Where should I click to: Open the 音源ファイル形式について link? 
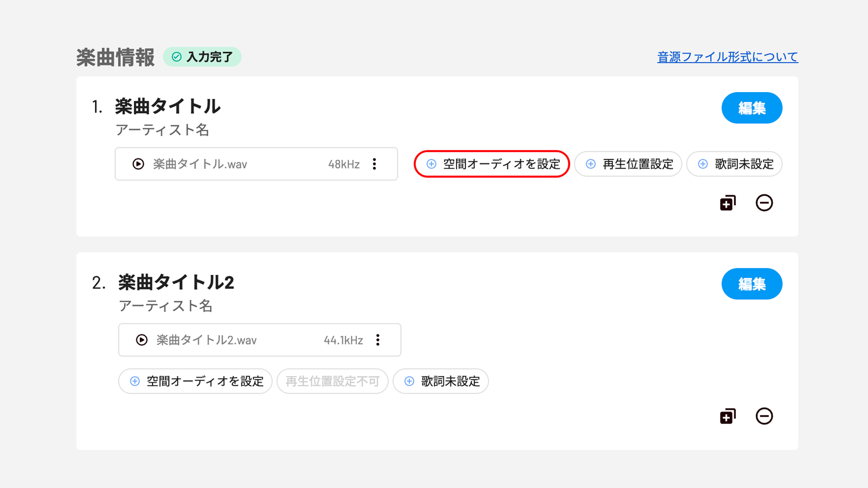(728, 57)
